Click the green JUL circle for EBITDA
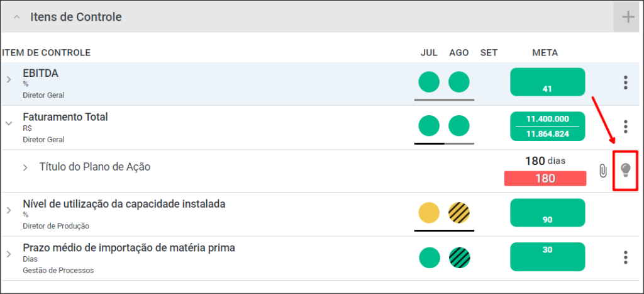Screen dimensions: 644x294 (x=429, y=82)
